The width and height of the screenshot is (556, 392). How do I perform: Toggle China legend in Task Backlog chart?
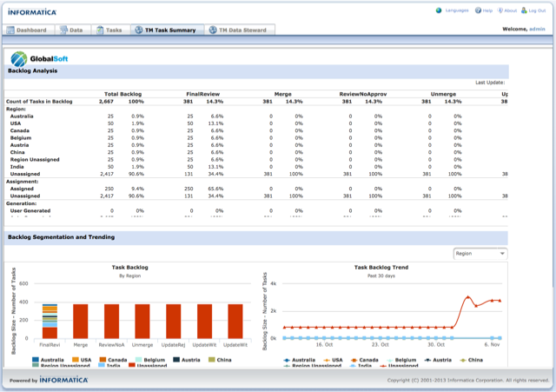pos(220,360)
